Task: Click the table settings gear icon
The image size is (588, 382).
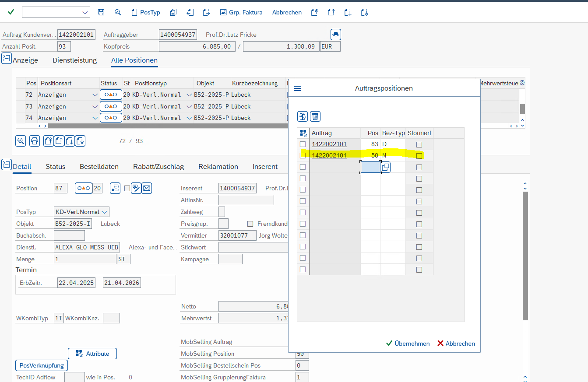Action: coord(522,83)
